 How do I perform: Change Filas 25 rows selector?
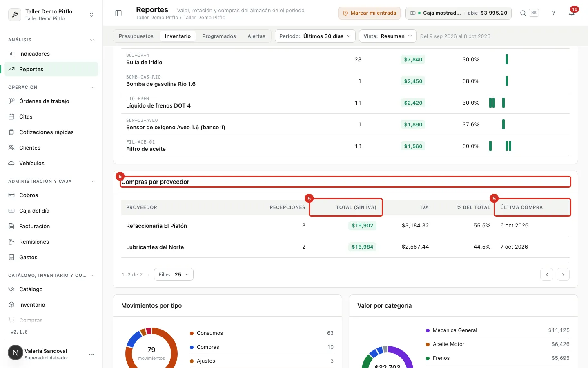tap(174, 274)
